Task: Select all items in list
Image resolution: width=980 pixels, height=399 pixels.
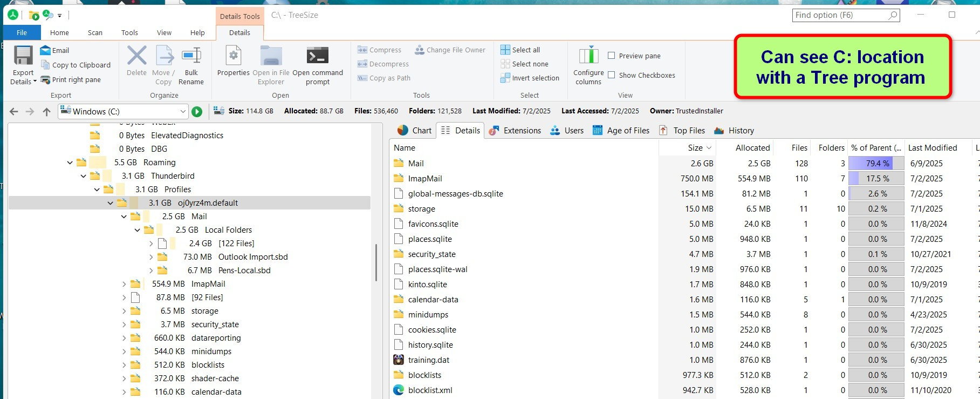Action: [x=520, y=50]
